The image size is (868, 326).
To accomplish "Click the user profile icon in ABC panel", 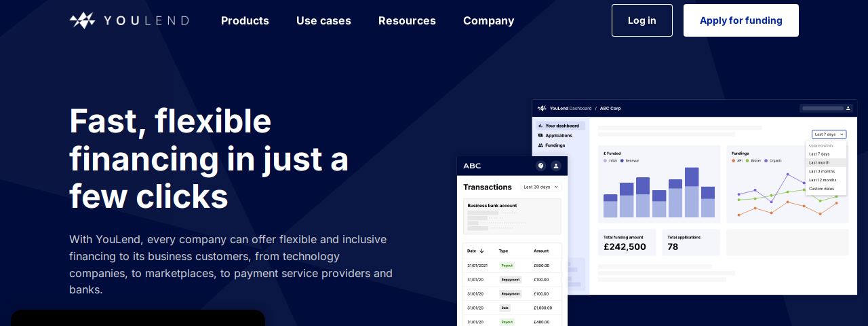I will pyautogui.click(x=556, y=166).
